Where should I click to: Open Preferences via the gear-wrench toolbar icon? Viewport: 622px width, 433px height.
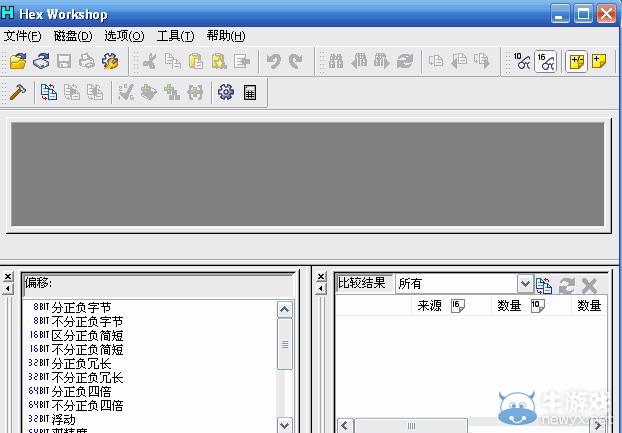(x=110, y=61)
